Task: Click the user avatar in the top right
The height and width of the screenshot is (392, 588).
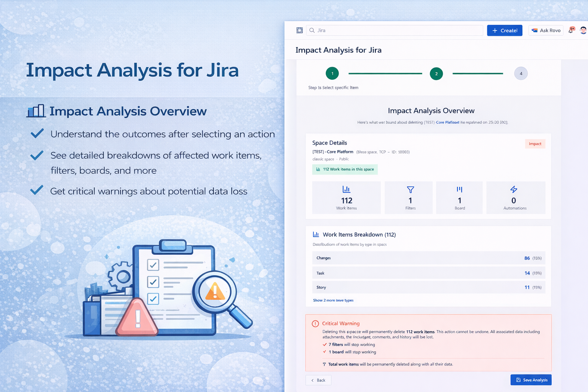Action: 583,29
